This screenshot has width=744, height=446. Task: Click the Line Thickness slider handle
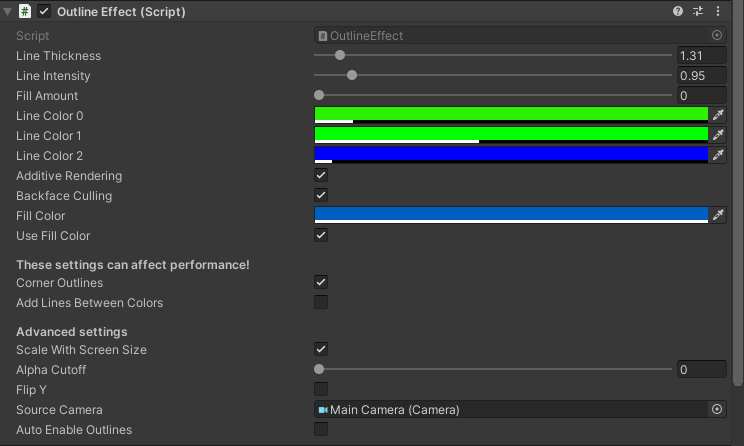click(340, 55)
